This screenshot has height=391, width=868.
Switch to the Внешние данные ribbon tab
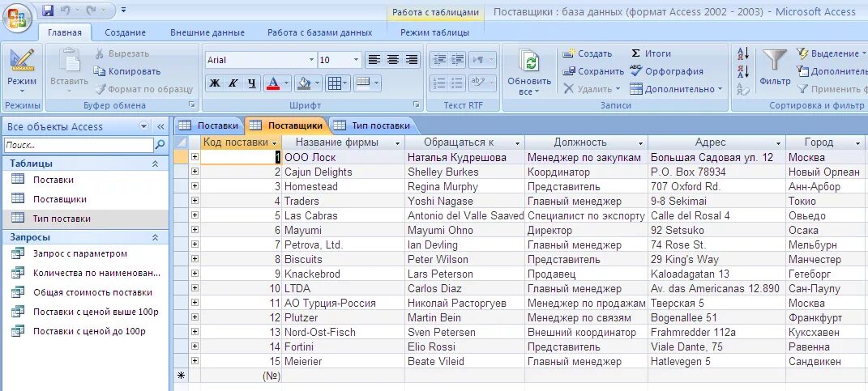pos(207,32)
